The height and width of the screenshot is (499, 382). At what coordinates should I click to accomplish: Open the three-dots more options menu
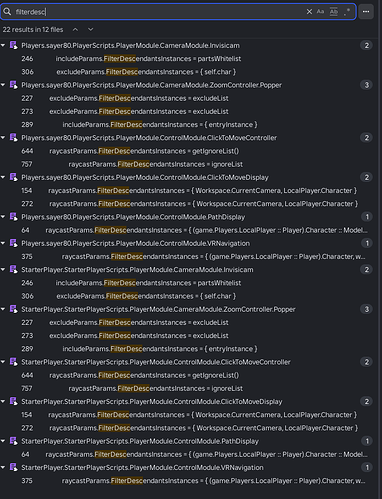click(x=366, y=12)
